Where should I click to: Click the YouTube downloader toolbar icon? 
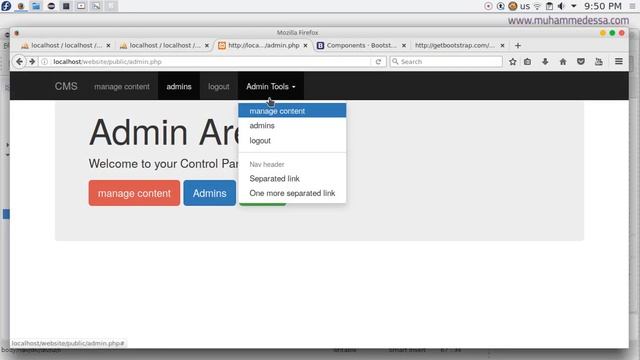coord(599,62)
